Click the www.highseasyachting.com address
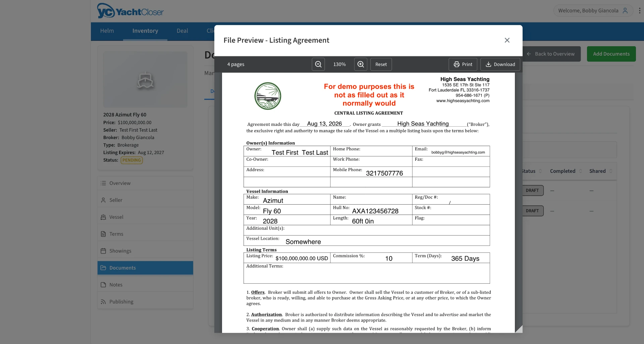 [463, 101]
